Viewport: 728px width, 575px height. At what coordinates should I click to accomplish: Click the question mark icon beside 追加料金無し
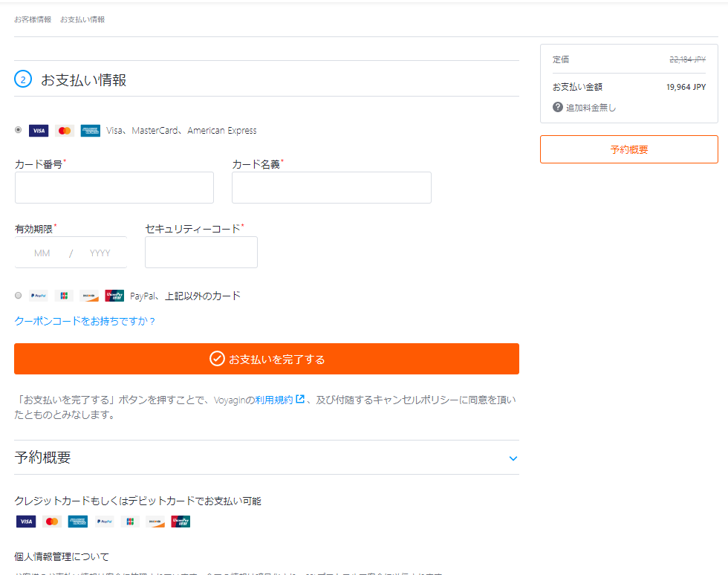click(557, 106)
